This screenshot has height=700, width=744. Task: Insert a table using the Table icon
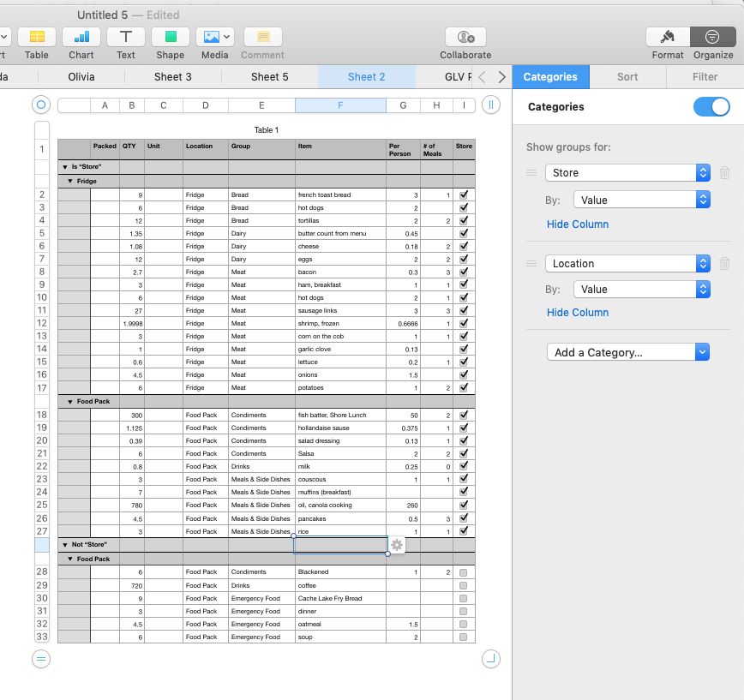click(36, 37)
